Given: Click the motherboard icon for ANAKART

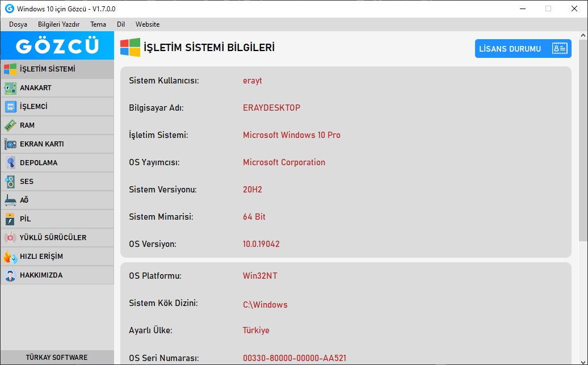Looking at the screenshot, I should (x=10, y=88).
